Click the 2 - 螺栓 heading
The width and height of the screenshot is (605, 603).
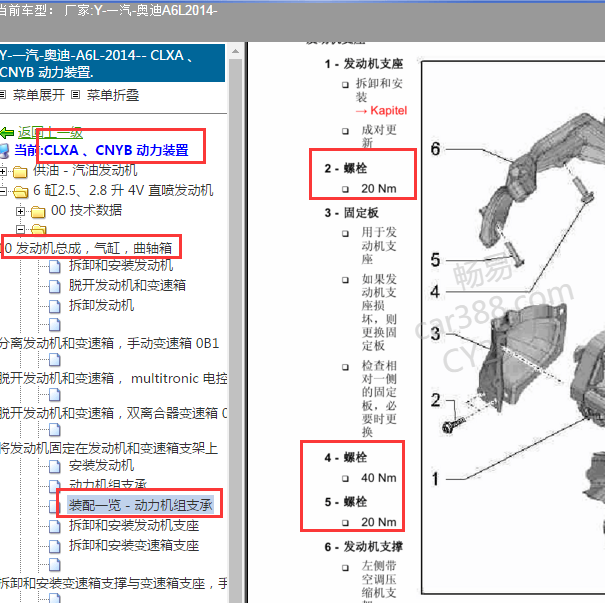coord(346,168)
